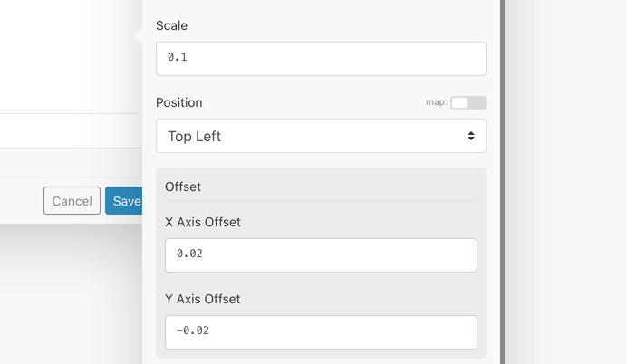Select the Offset section header

coord(183,187)
